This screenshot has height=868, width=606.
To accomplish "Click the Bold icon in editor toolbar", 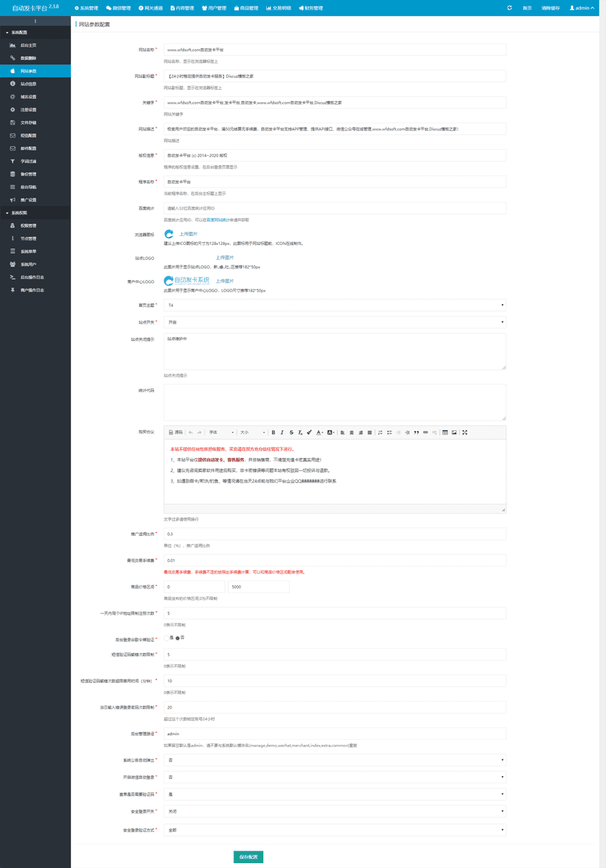I will point(273,432).
